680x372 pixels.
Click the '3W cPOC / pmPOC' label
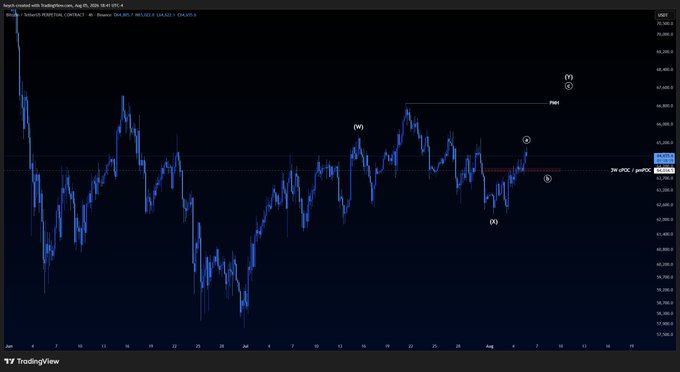tap(631, 170)
